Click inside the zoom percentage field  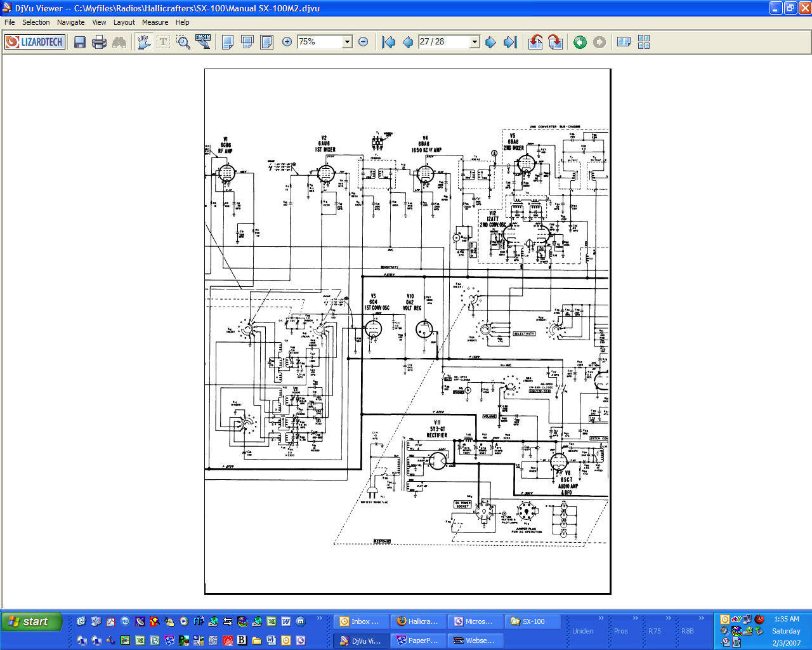(x=320, y=42)
